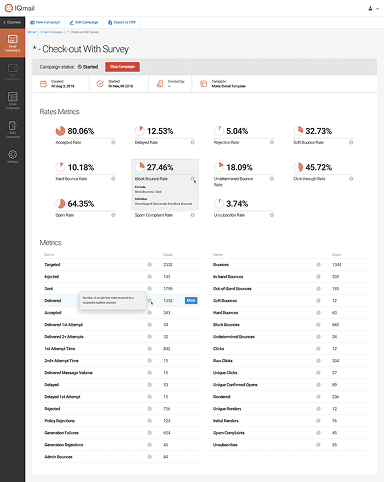The image size is (384, 482).
Task: Click info icon in Spam Complaints row
Action: 318,433
